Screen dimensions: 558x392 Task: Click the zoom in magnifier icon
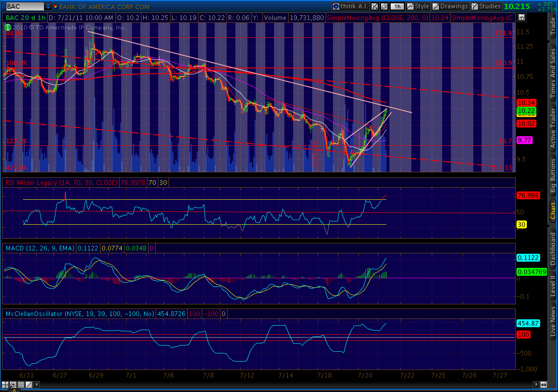(x=13, y=385)
